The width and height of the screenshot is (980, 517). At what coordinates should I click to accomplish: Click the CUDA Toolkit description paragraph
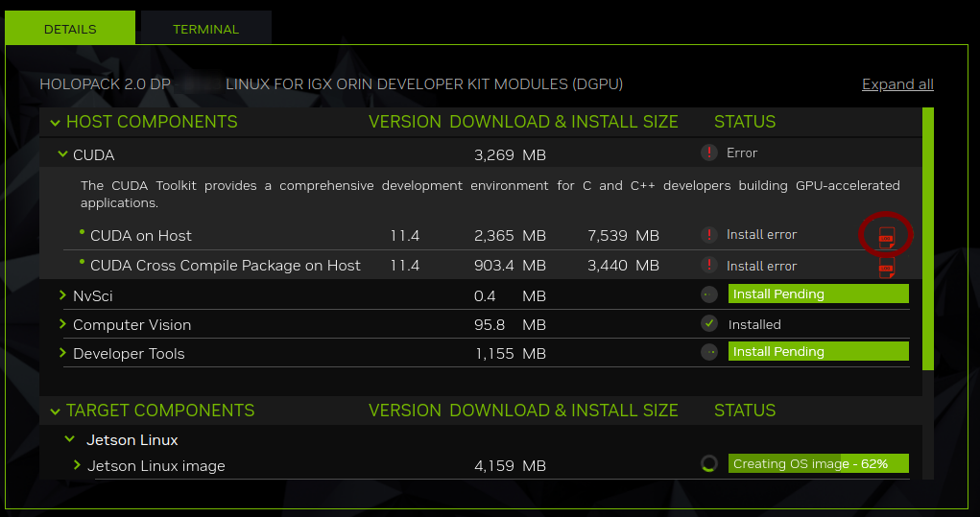pyautogui.click(x=490, y=194)
